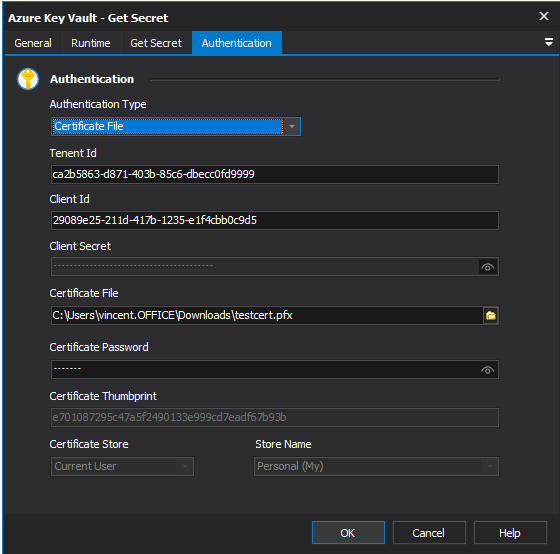The width and height of the screenshot is (560, 554).
Task: Open Authentication Type dropdown arrow
Action: (292, 126)
